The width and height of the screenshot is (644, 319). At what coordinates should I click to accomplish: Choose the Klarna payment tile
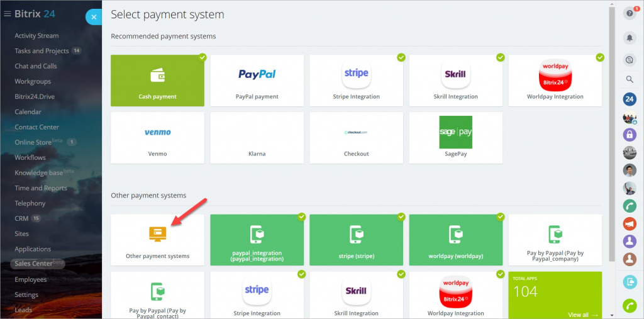257,138
